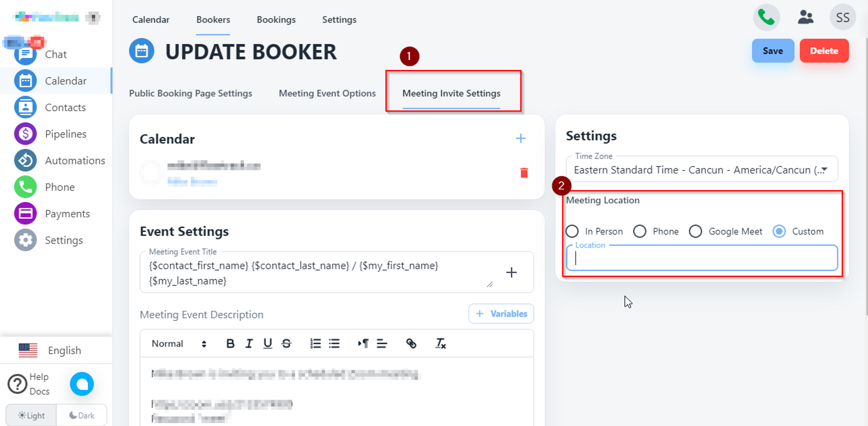
Task: Click the Variables button
Action: 501,314
